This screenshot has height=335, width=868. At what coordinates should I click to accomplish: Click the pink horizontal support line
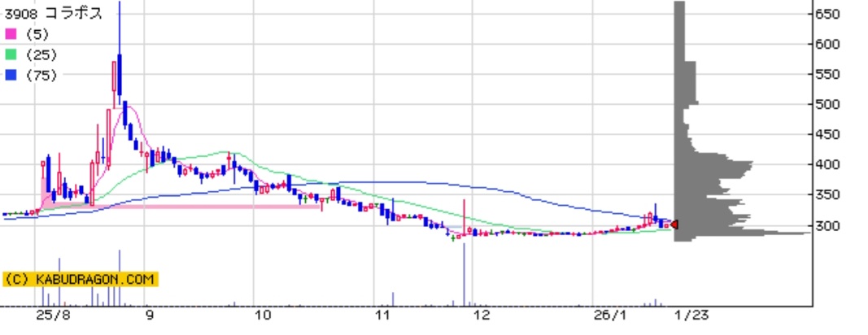pyautogui.click(x=203, y=207)
